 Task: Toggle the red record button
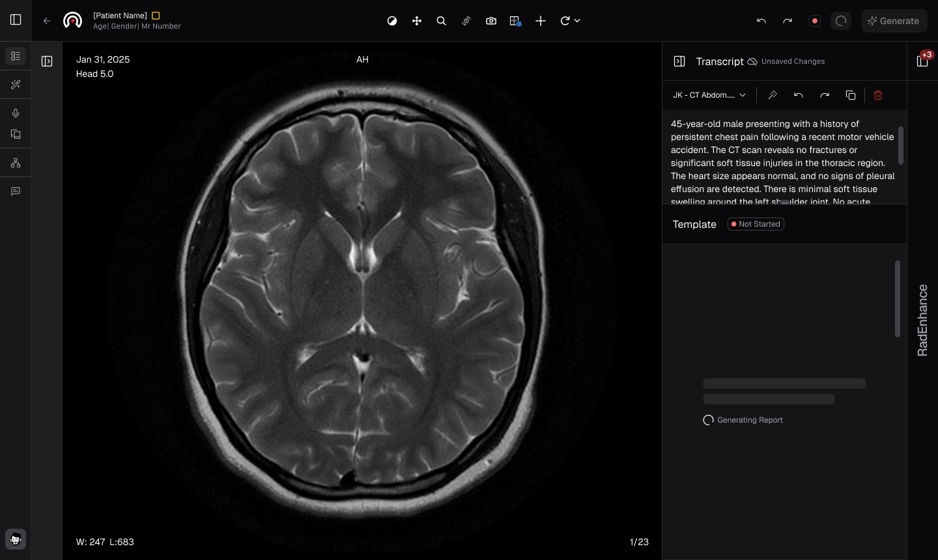815,21
